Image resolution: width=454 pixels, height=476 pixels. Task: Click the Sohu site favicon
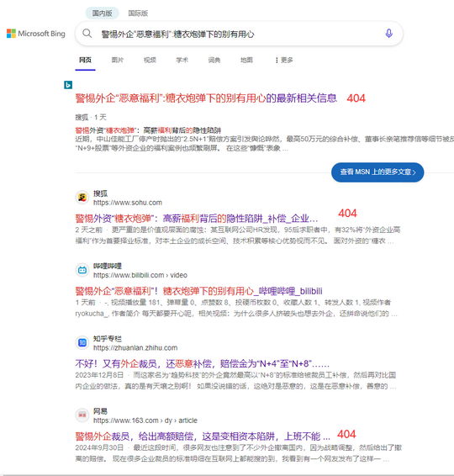[x=82, y=198]
